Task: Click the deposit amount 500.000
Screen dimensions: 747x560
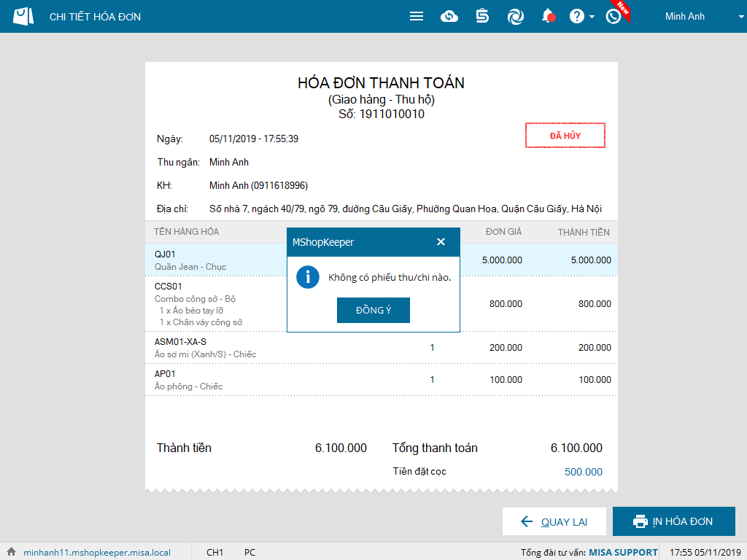Action: coord(583,472)
